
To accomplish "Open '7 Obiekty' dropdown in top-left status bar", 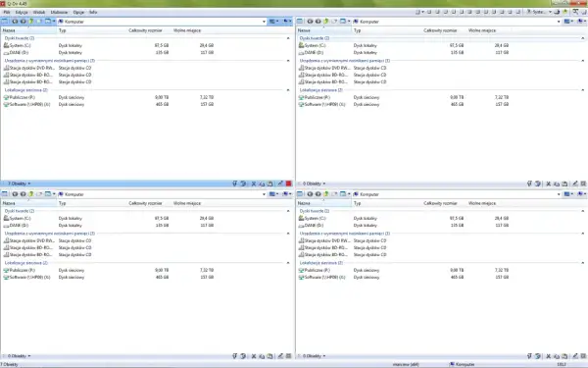I will pos(19,184).
